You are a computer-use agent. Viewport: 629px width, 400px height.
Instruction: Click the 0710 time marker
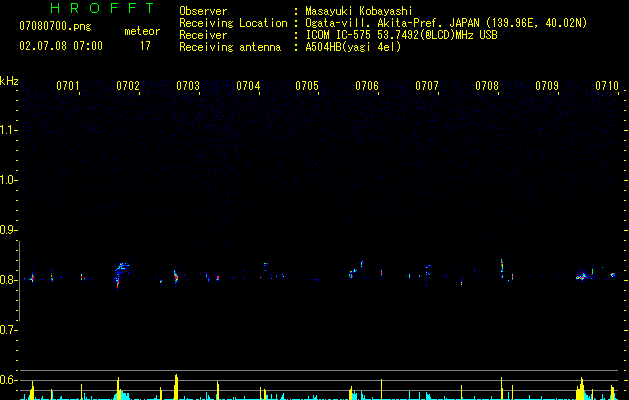[x=607, y=86]
